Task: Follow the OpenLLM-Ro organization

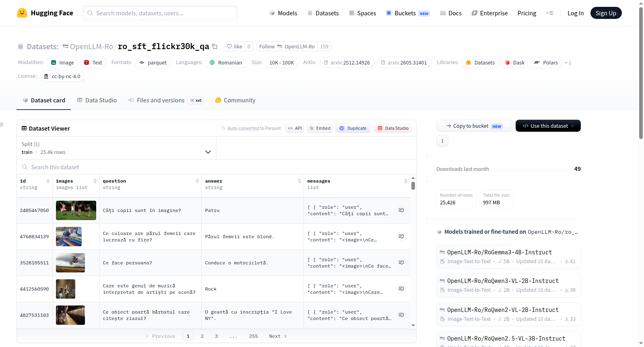Action: (287, 46)
